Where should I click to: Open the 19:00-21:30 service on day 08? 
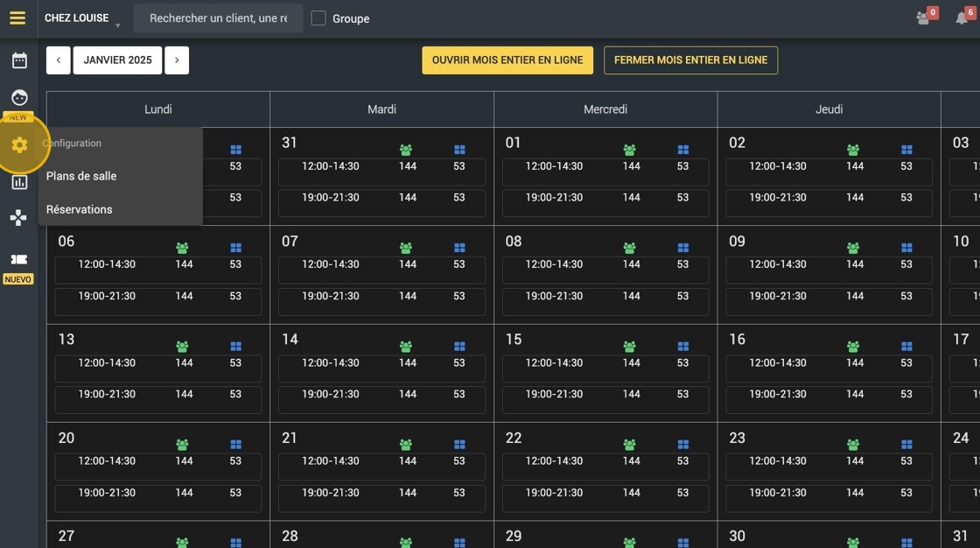605,301
